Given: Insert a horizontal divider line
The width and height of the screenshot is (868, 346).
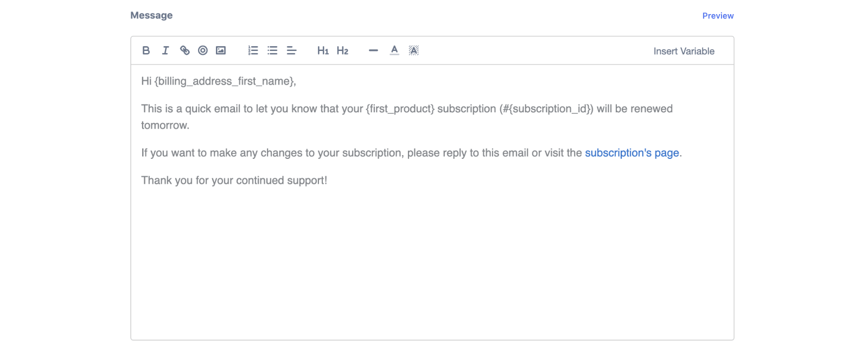Looking at the screenshot, I should pyautogui.click(x=373, y=50).
